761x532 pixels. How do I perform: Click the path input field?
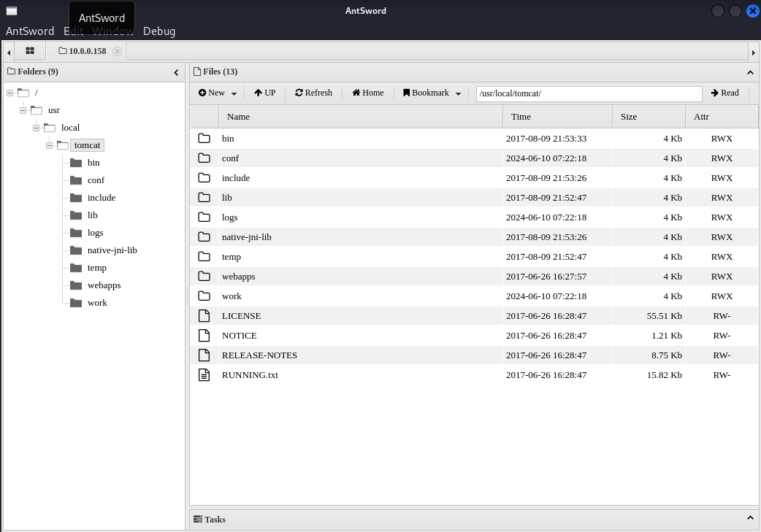click(589, 93)
